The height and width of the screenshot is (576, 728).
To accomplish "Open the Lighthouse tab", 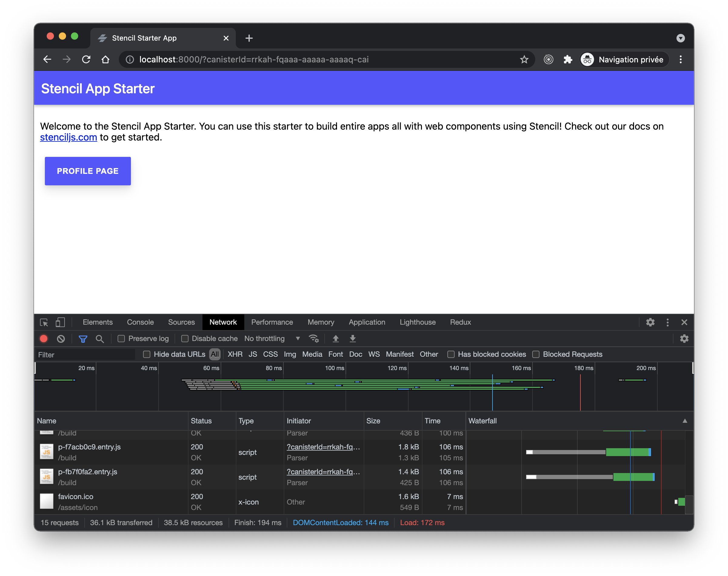I will pyautogui.click(x=418, y=322).
